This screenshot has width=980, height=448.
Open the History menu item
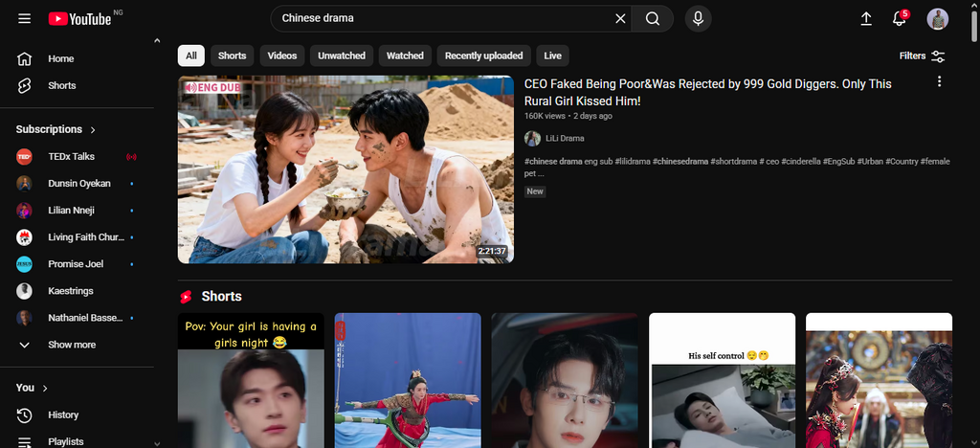63,415
